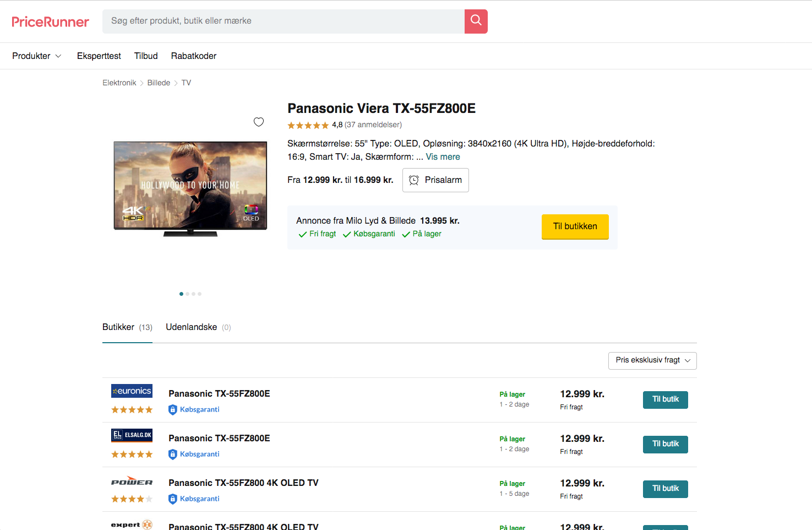Open the Produkter dropdown menu
This screenshot has height=530, width=812.
pos(36,56)
